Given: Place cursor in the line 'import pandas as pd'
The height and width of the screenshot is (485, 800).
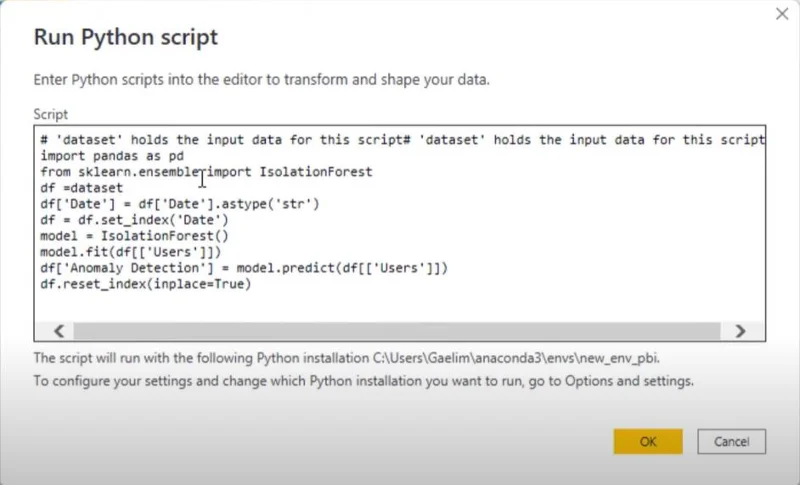Looking at the screenshot, I should [112, 156].
